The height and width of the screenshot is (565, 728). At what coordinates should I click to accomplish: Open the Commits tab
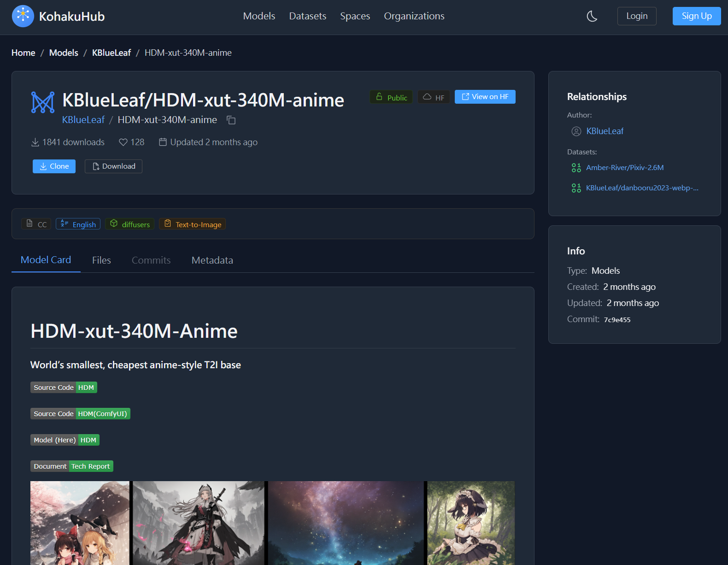(151, 260)
